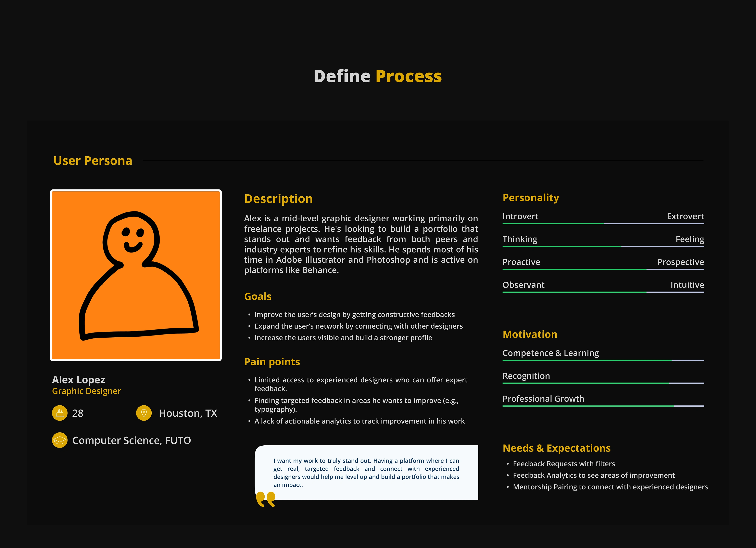Click the Introvert–Extrovert personality slider
This screenshot has width=756, height=548.
tap(603, 223)
